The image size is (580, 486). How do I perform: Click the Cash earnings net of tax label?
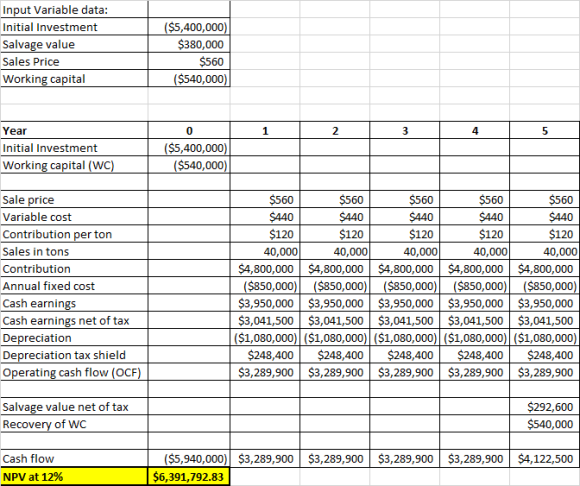(x=66, y=321)
